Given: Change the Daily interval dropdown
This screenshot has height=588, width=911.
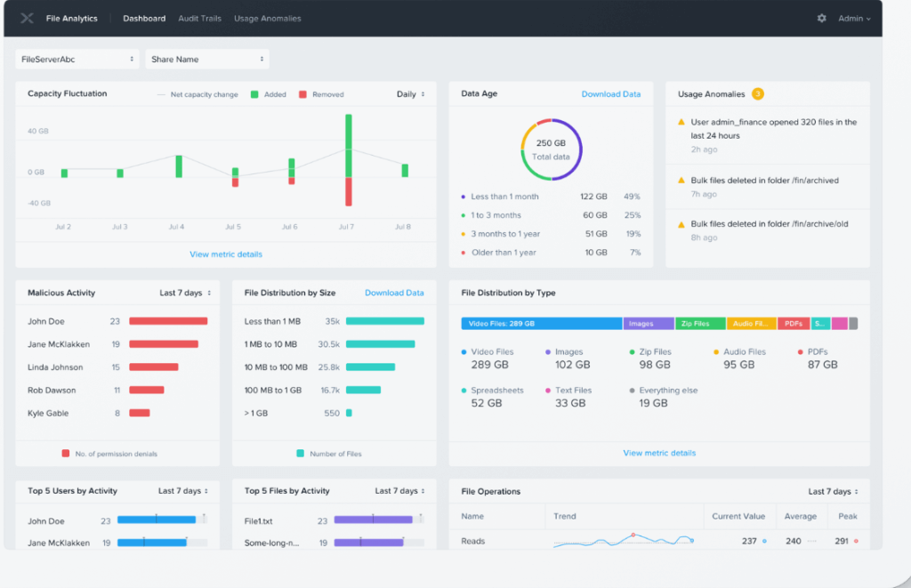Looking at the screenshot, I should coord(411,94).
